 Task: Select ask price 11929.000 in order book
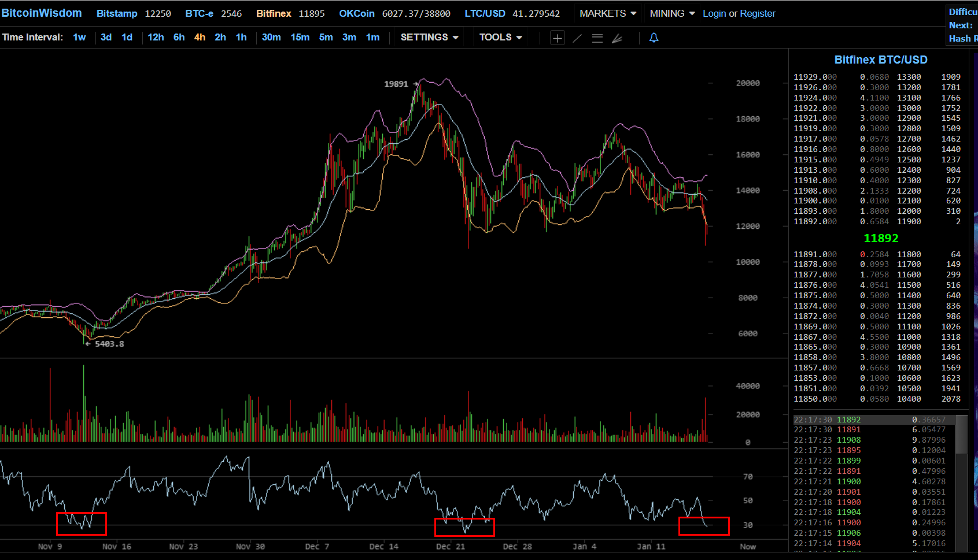(815, 77)
